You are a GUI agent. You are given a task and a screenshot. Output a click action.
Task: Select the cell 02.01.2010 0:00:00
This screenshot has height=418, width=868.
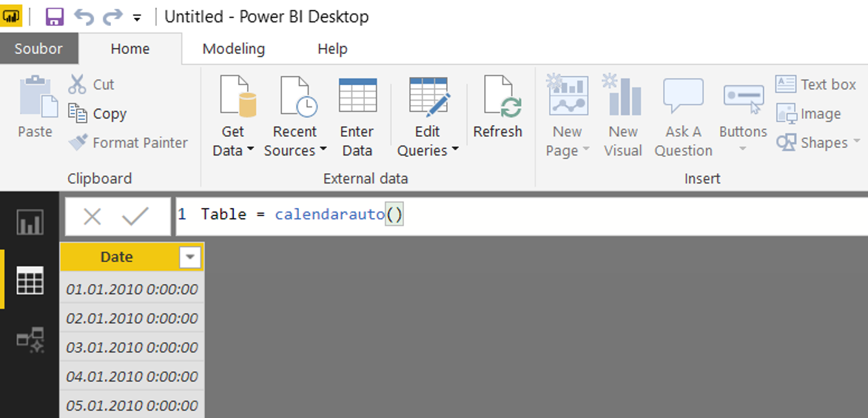coord(132,318)
